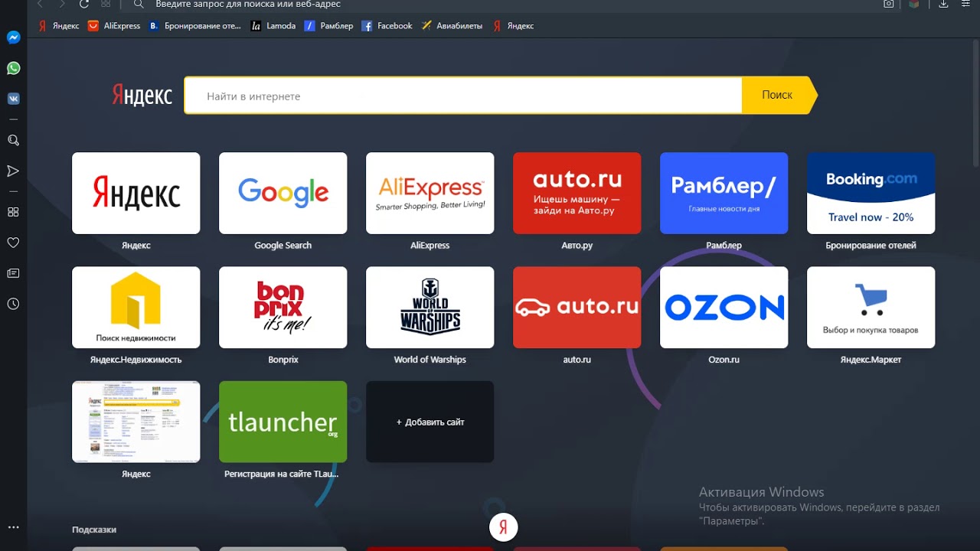Reload the page with the refresh icon
The height and width of the screenshot is (551, 980).
pyautogui.click(x=84, y=4)
